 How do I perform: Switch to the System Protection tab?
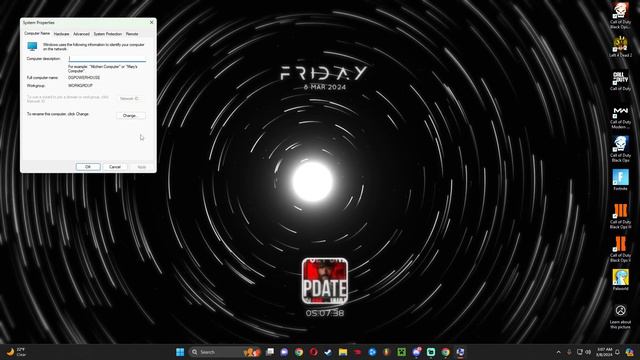click(108, 34)
